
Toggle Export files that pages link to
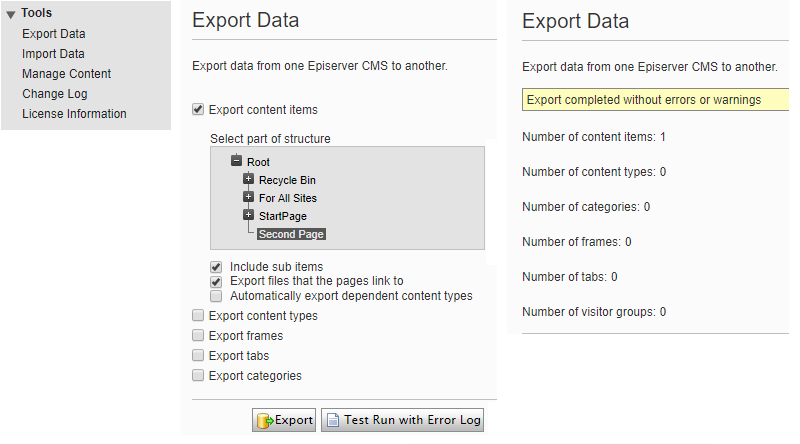(x=216, y=282)
